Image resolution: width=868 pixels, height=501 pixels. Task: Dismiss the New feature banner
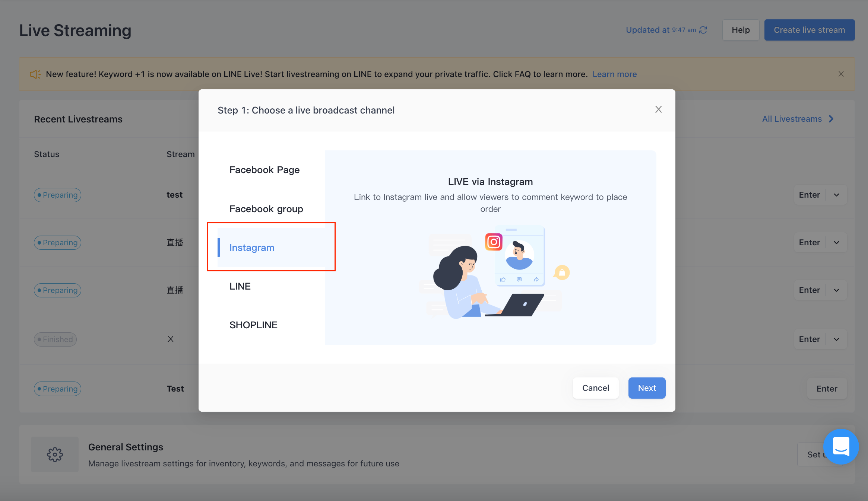pyautogui.click(x=841, y=74)
